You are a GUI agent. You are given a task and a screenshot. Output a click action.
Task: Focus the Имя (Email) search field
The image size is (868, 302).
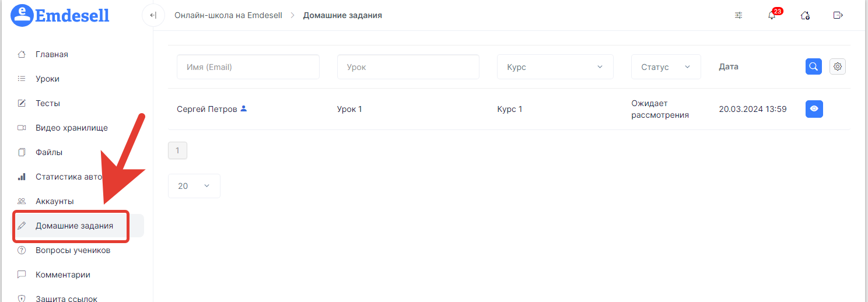click(x=248, y=67)
